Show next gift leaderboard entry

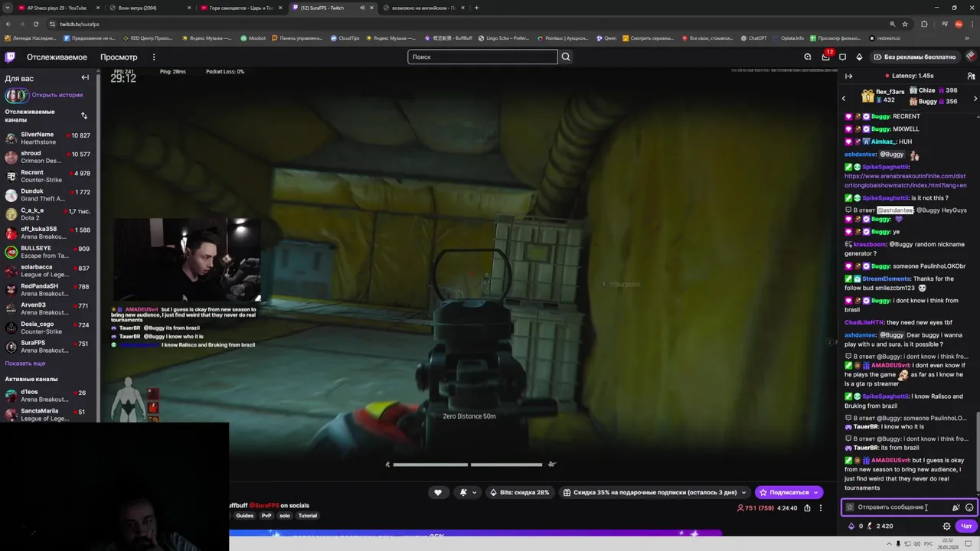point(975,99)
